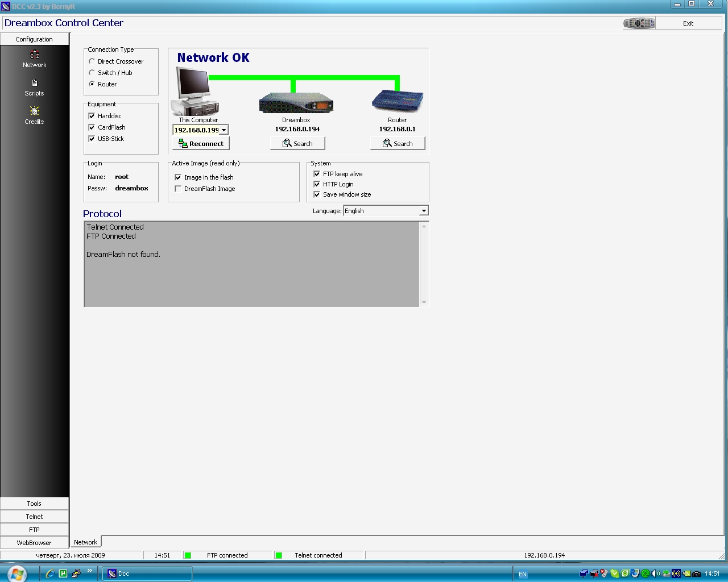
Task: Click the Protocol log scrollbar down arrow
Action: [424, 302]
